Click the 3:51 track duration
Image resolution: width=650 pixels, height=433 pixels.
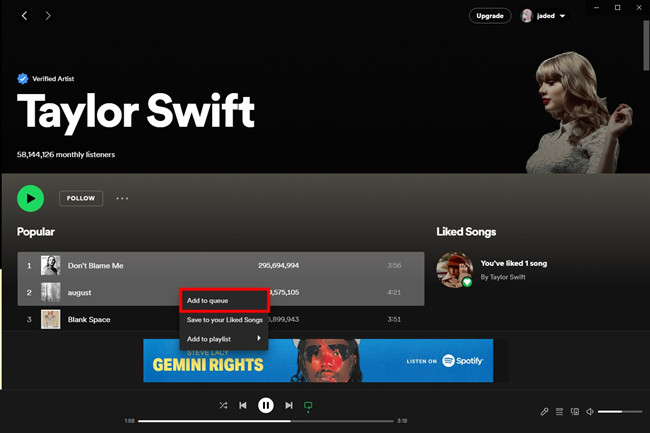point(394,319)
